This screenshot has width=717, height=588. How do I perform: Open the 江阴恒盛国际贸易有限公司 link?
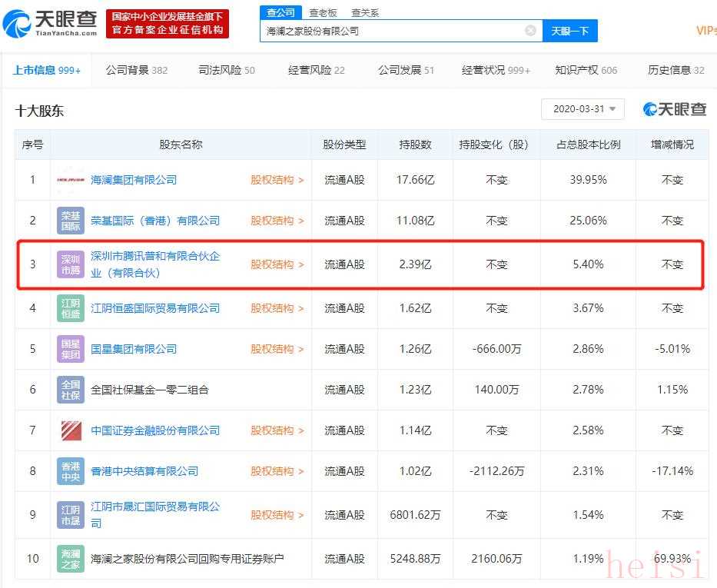tap(155, 308)
